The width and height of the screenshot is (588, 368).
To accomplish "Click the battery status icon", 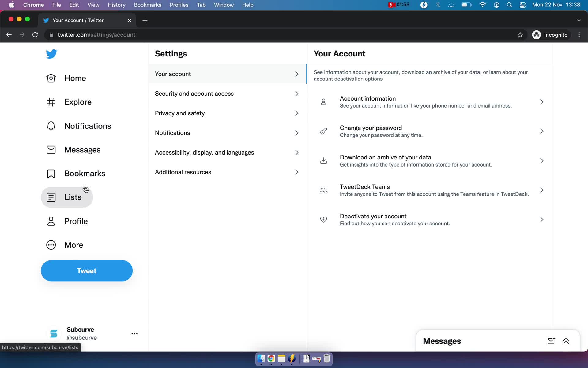I will [x=466, y=5].
